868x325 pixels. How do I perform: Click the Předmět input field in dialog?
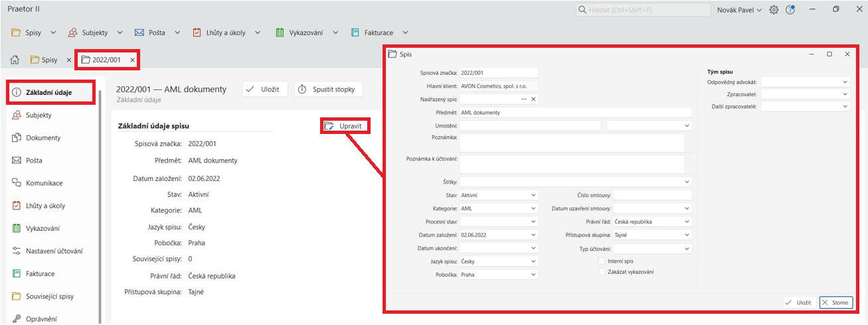coord(575,112)
